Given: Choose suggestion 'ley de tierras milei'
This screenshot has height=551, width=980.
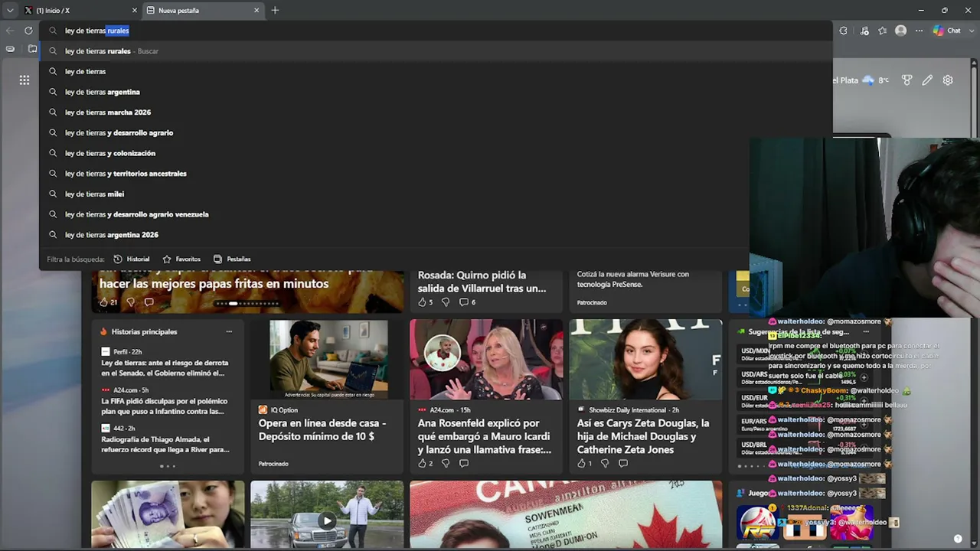Looking at the screenshot, I should [x=394, y=194].
